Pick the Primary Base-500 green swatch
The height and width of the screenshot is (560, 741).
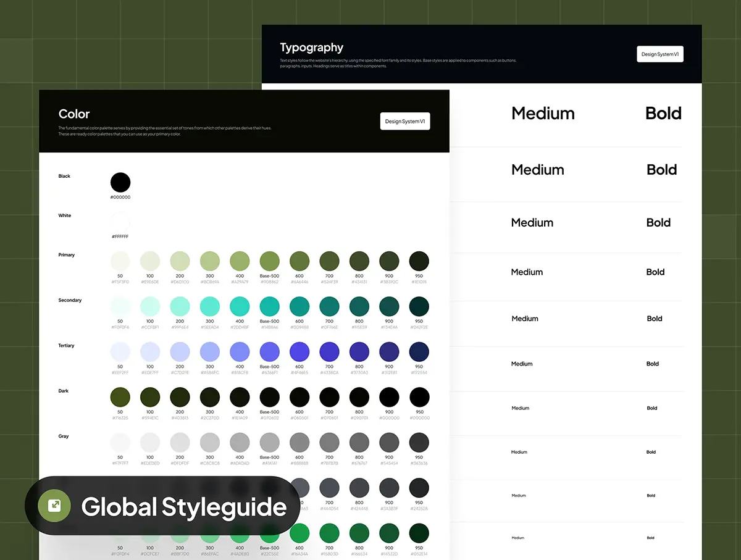tap(269, 261)
